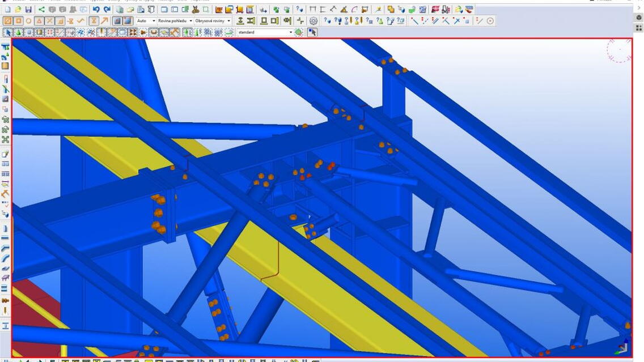Click the question mark with pin inquire icon
Screen dimensions: 644x362
tap(338, 20)
